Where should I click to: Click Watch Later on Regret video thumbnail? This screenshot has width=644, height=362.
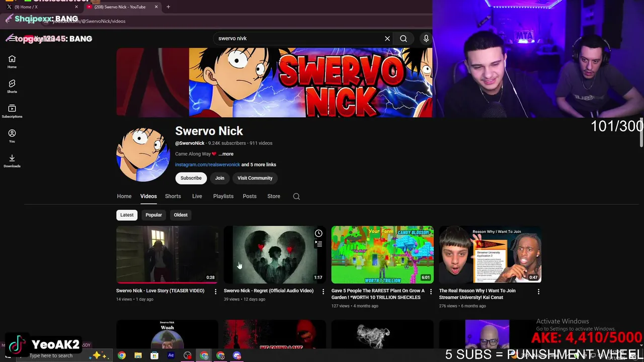318,233
